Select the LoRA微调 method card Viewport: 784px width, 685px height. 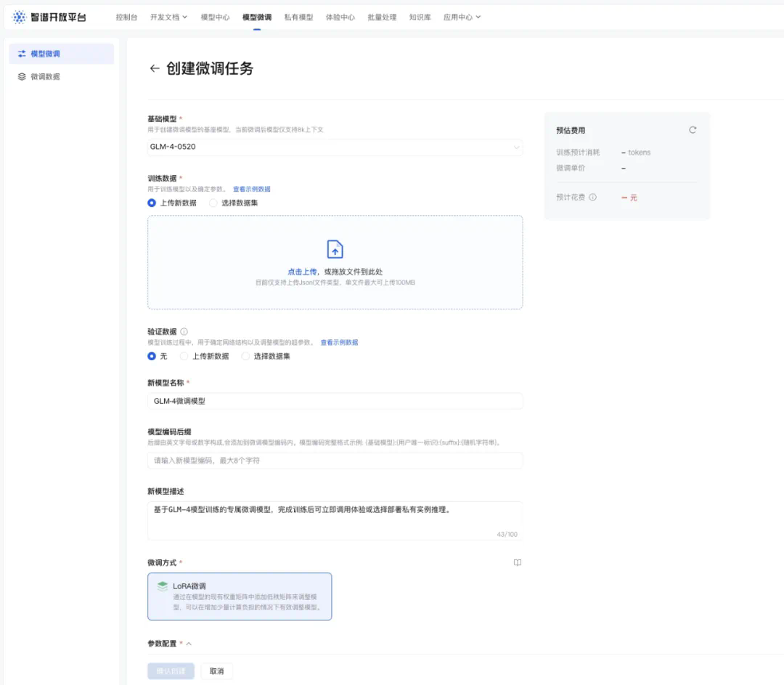click(x=240, y=596)
